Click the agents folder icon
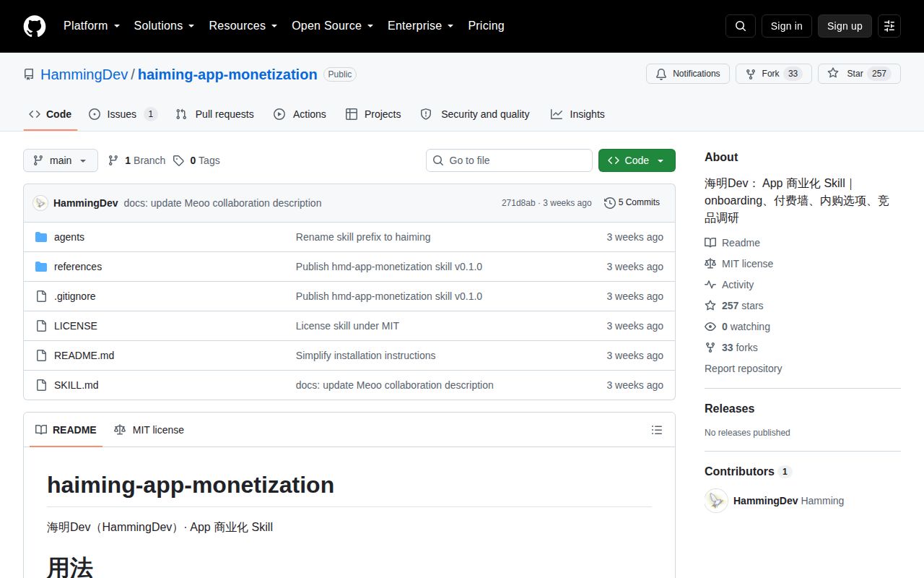Viewport: 924px width, 578px height. (41, 237)
